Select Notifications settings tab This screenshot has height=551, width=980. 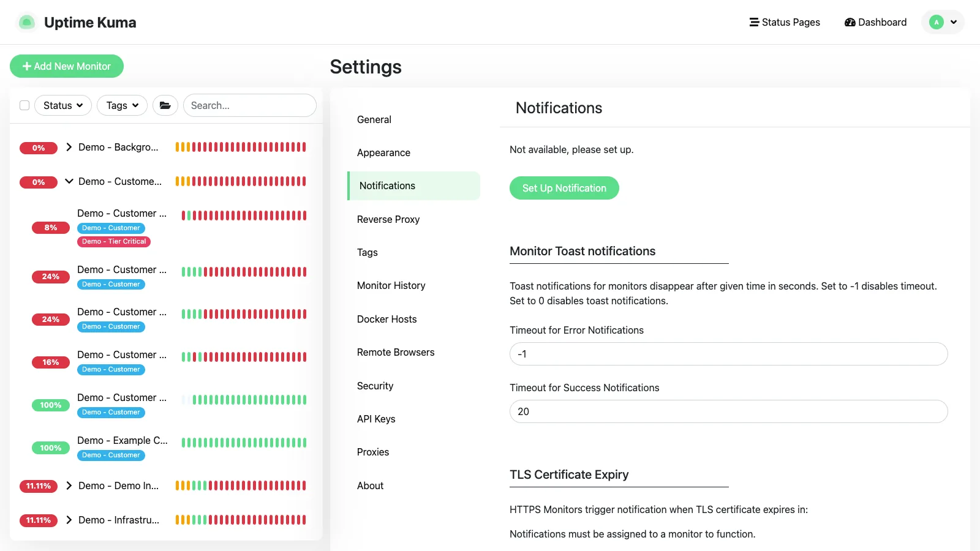click(x=413, y=186)
